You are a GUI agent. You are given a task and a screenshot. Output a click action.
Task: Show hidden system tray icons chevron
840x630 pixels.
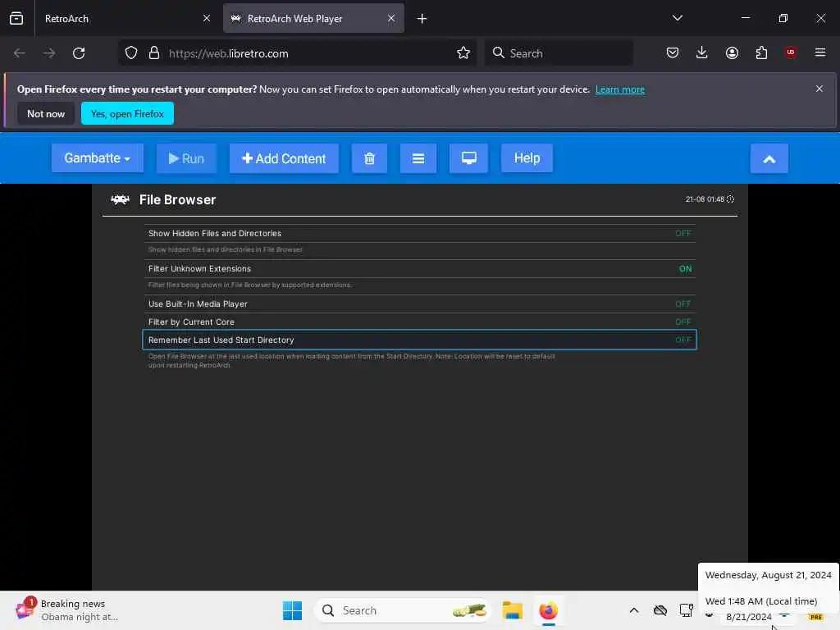coord(634,610)
